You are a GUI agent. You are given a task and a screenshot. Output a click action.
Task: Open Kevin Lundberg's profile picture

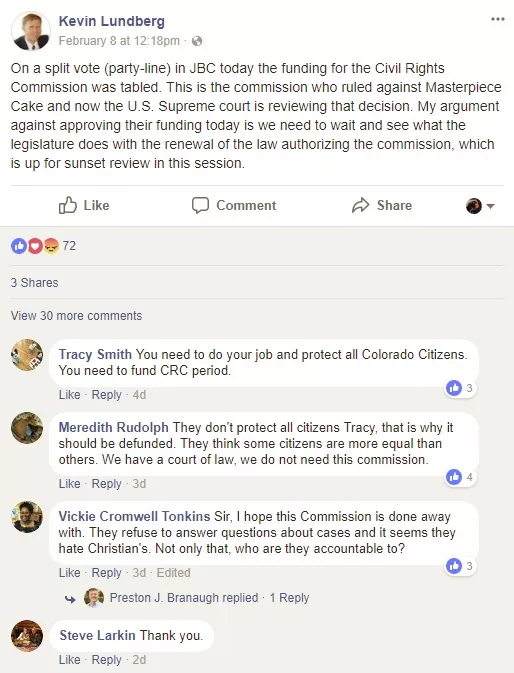coord(30,31)
